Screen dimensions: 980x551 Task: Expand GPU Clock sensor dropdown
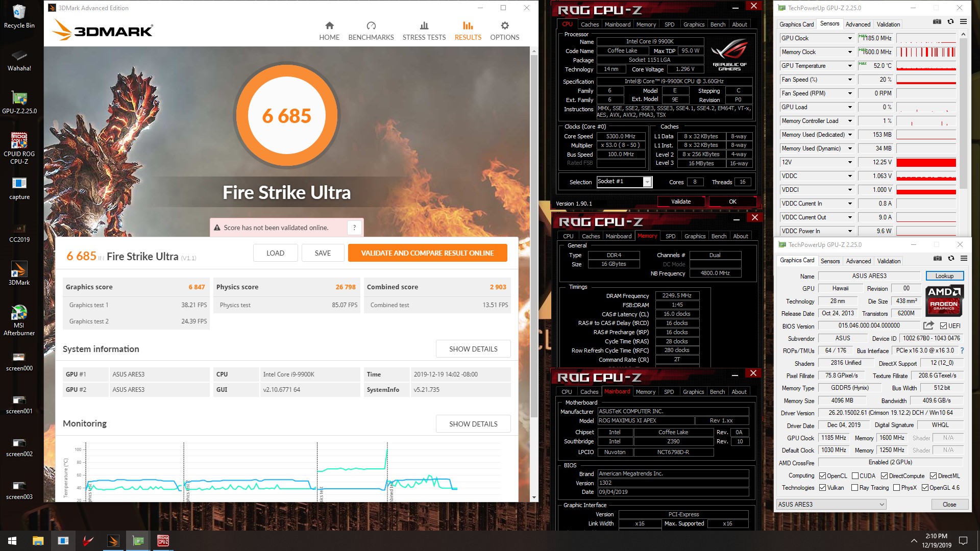pos(850,38)
